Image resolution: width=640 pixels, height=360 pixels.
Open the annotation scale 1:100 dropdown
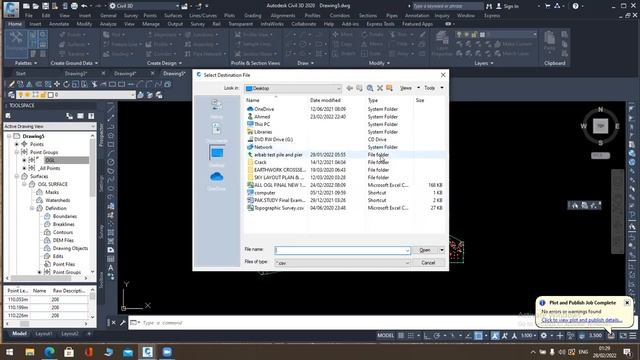coord(529,336)
